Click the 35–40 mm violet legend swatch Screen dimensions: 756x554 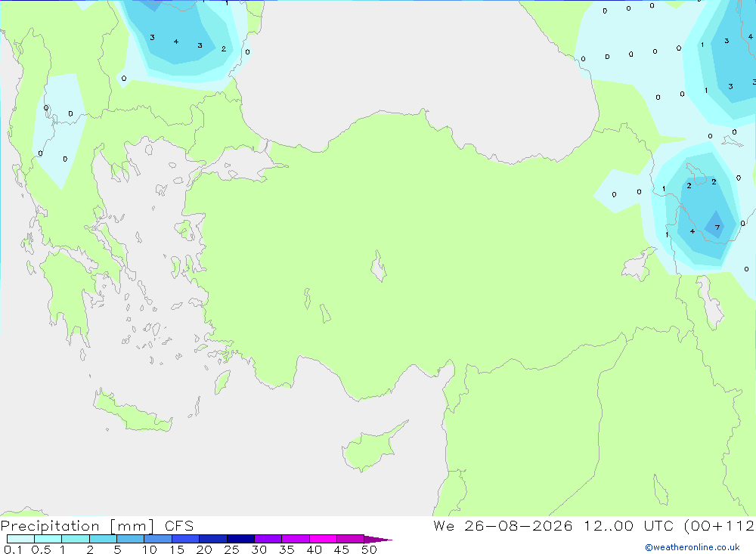pos(296,539)
